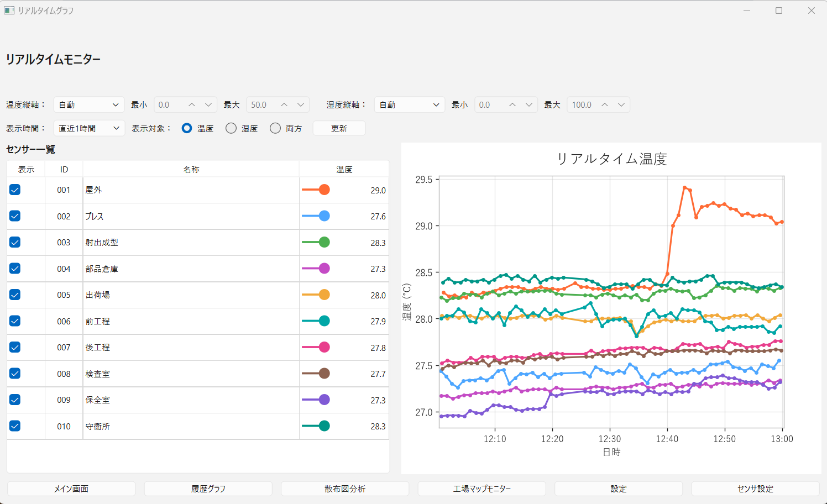
Task: Click purple color marker for 保全室
Action: pos(324,400)
